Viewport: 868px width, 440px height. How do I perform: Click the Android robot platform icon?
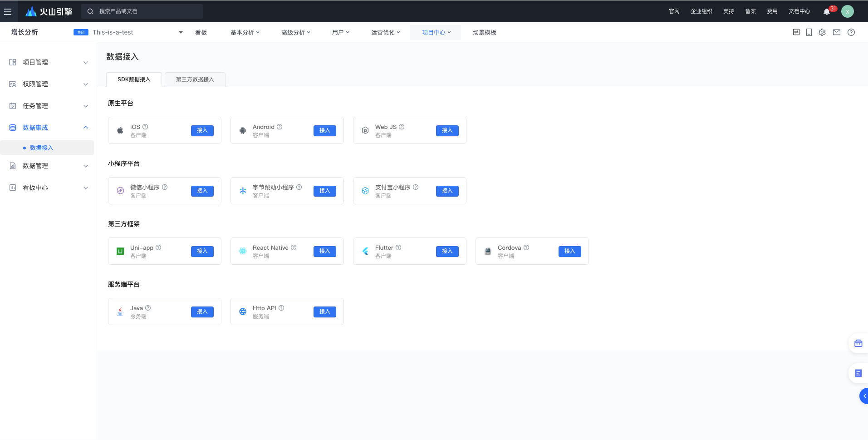tap(243, 130)
